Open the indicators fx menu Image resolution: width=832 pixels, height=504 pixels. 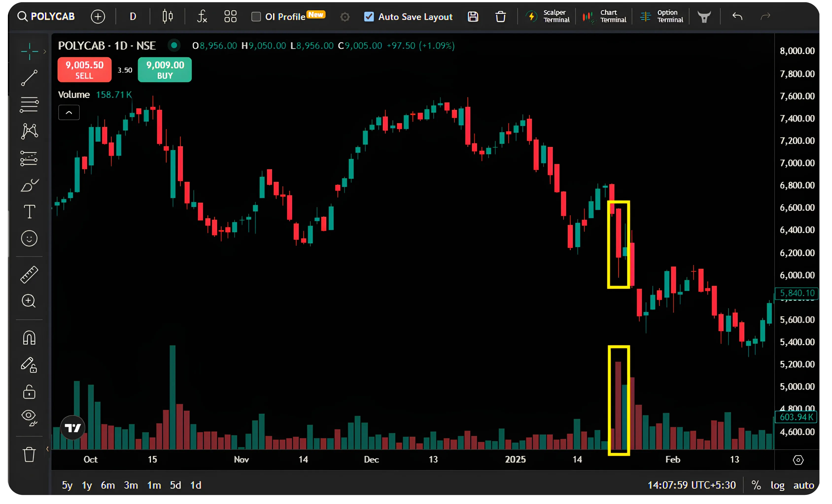point(202,16)
